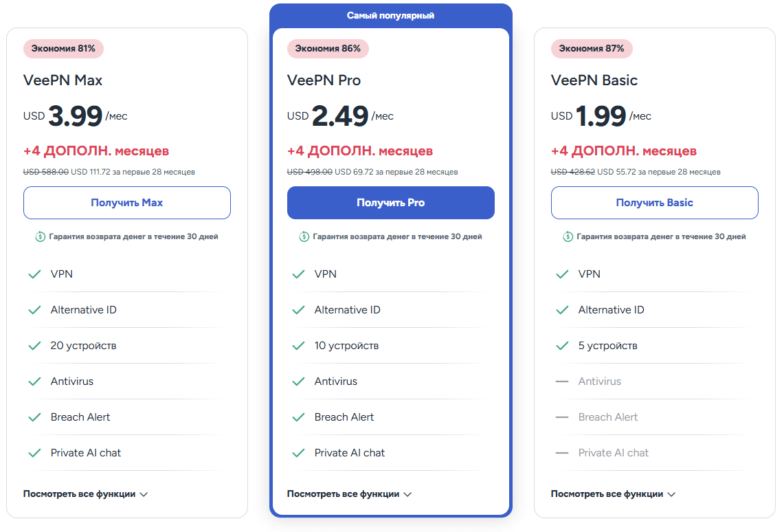
Task: Click the 'Экономия 86%' badge on Pro
Action: pos(328,49)
